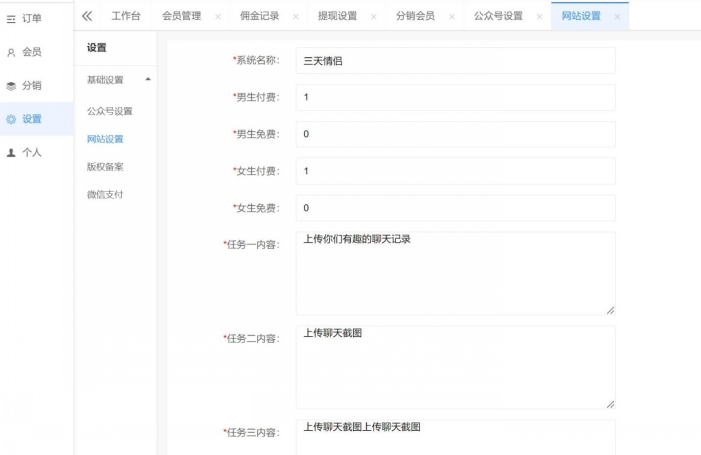
Task: Close the 会员管理 tab
Action: [218, 17]
